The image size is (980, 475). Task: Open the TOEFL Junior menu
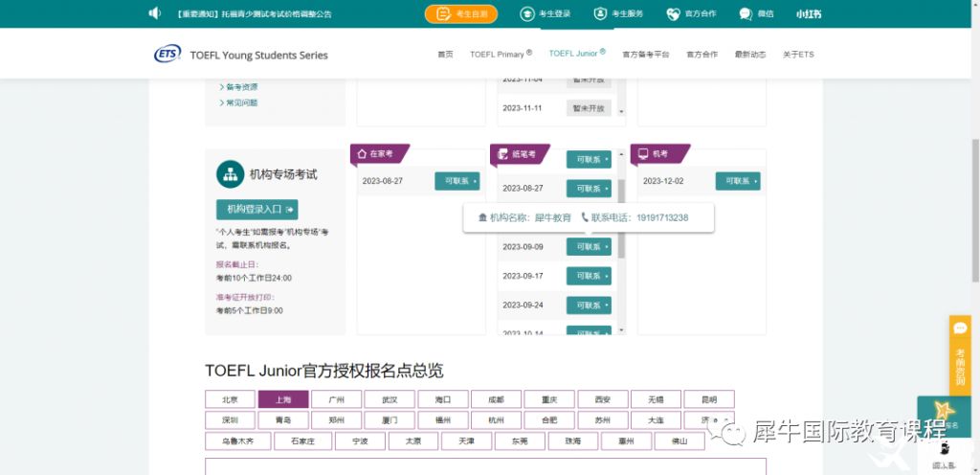pyautogui.click(x=577, y=53)
